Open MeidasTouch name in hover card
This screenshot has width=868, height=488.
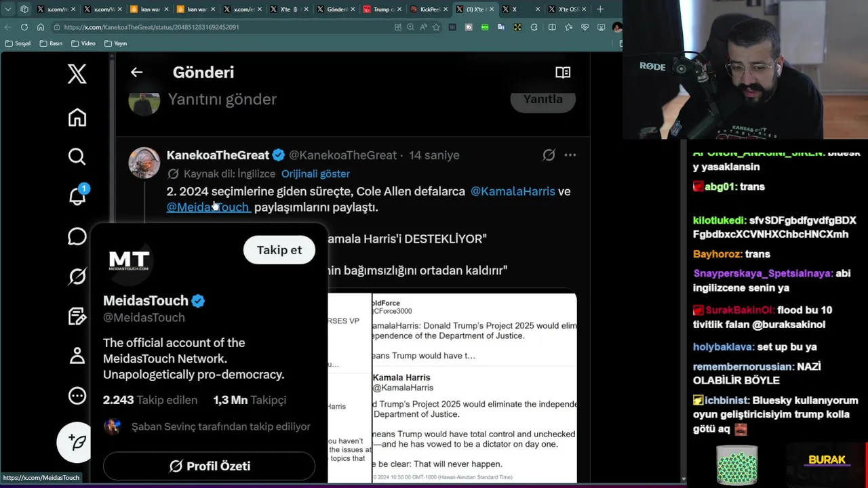tap(146, 301)
